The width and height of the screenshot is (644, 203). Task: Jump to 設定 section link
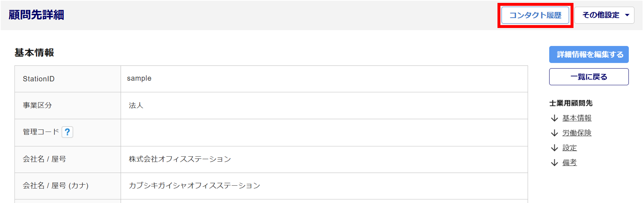pyautogui.click(x=569, y=148)
